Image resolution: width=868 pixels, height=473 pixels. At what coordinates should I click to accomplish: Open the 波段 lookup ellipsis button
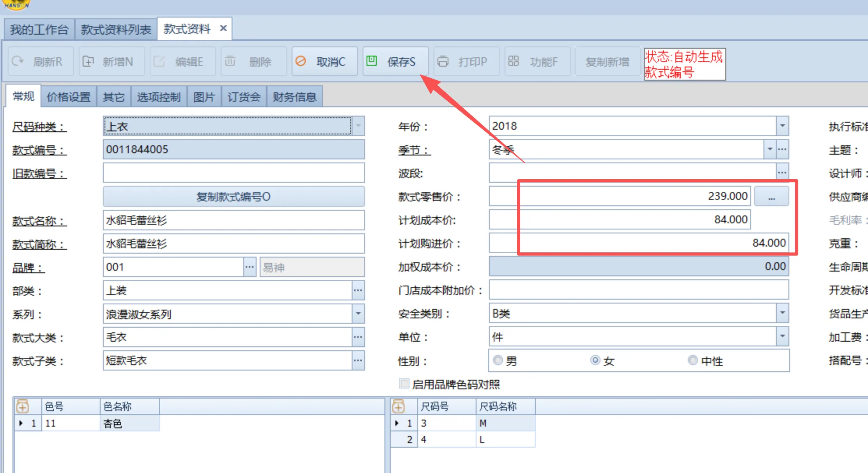pyautogui.click(x=782, y=173)
